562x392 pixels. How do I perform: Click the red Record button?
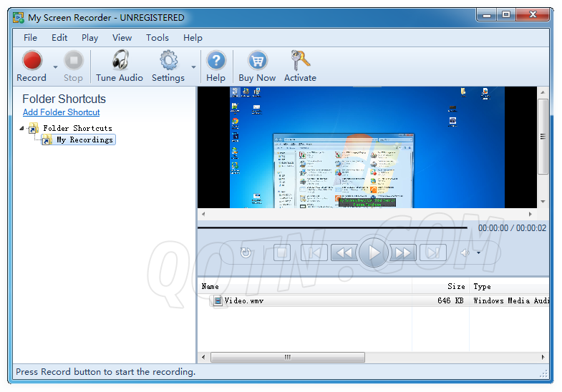pyautogui.click(x=32, y=62)
